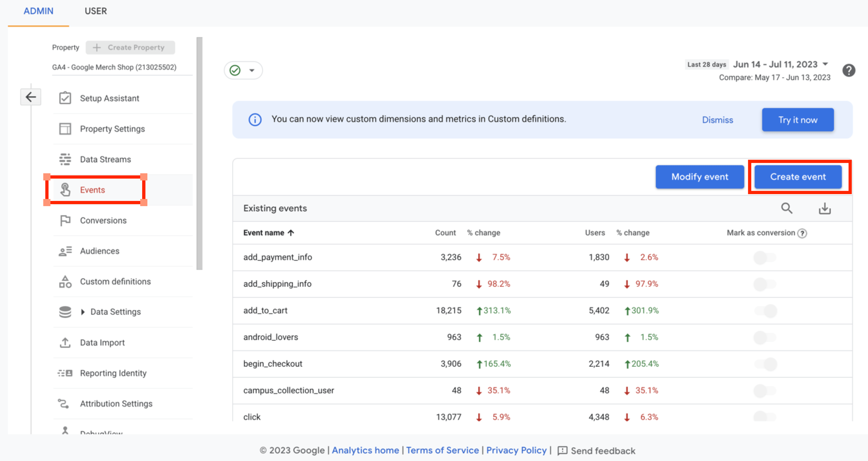
Task: Open Audiences in the sidebar
Action: (123, 251)
